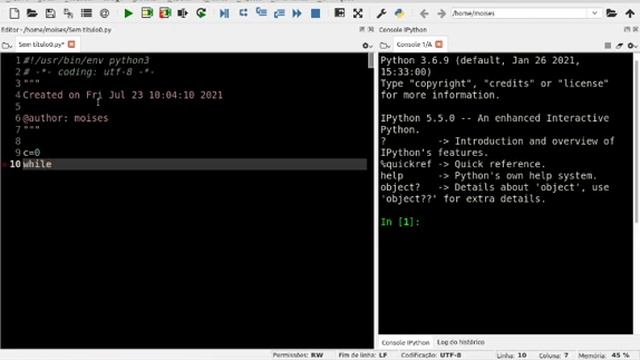
Task: Click the 'Memória: 45 %' status entry
Action: click(x=603, y=356)
